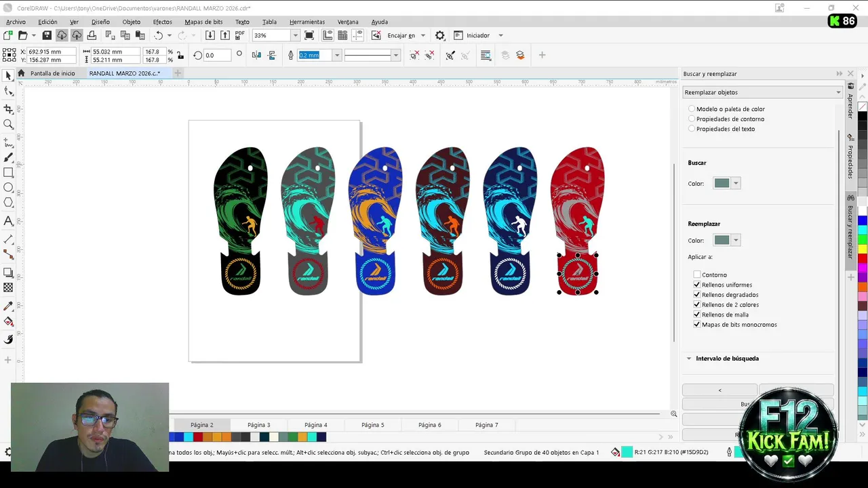The image size is (868, 488).
Task: Select the Dimension line tool
Action: click(8, 239)
